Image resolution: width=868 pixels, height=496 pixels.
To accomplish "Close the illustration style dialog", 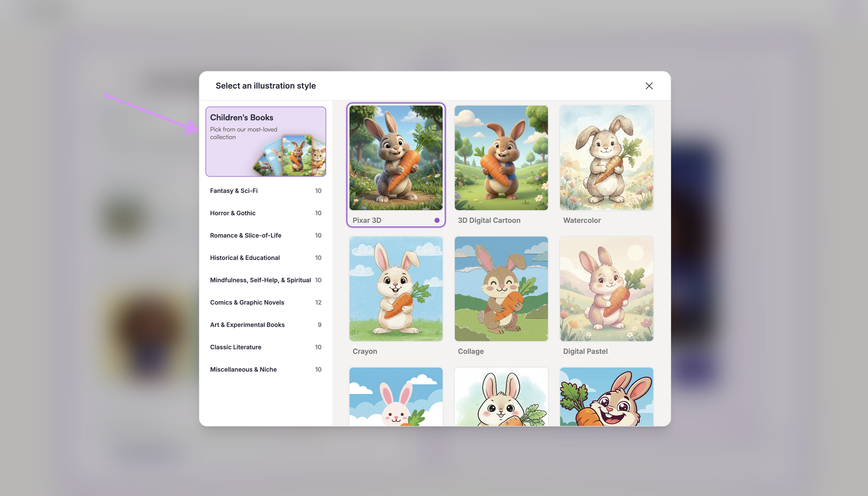I will click(x=649, y=86).
